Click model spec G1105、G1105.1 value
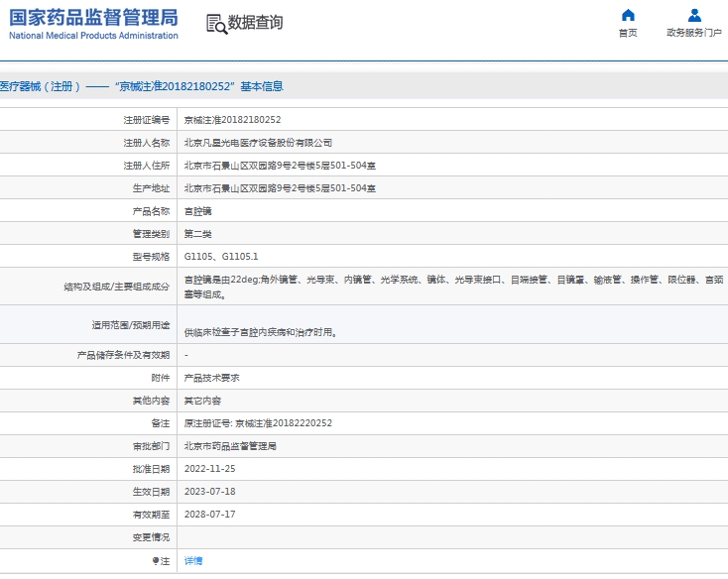The width and height of the screenshot is (728, 579). 221,257
